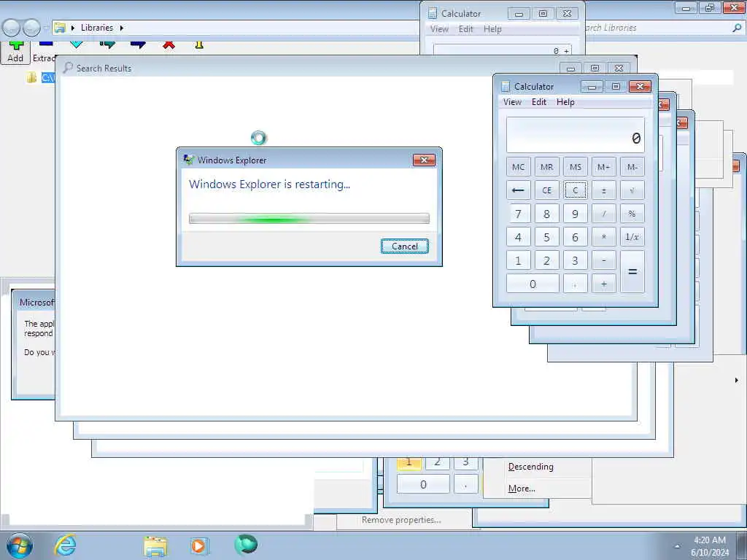Click digit 4 on the front Calculator
Screen dimensions: 747x560
519,237
